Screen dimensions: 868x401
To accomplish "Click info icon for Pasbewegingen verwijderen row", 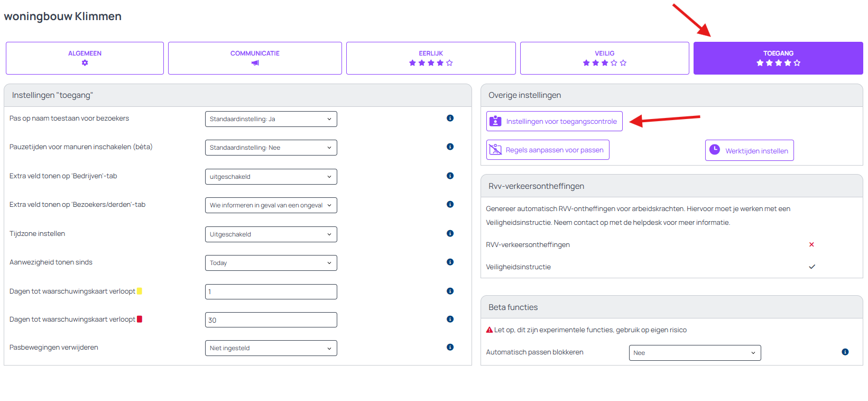I will tap(450, 347).
